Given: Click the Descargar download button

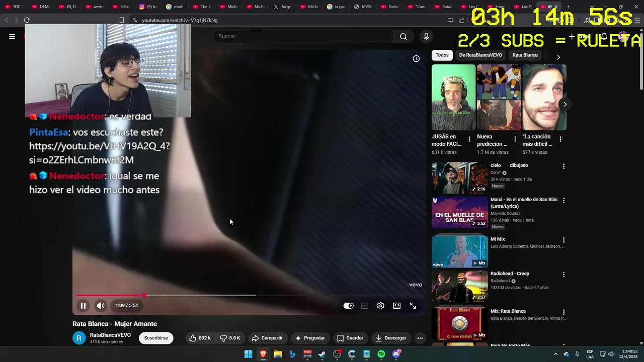Looking at the screenshot, I should tap(391, 338).
